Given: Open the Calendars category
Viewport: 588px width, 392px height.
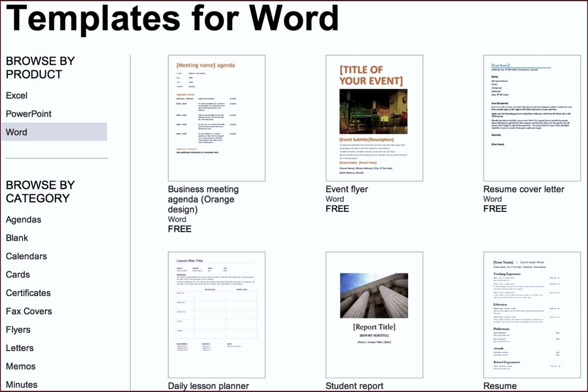Looking at the screenshot, I should point(26,256).
